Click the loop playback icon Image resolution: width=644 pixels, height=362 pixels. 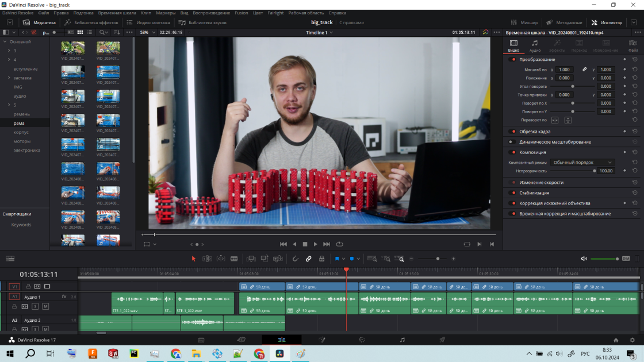(x=340, y=244)
